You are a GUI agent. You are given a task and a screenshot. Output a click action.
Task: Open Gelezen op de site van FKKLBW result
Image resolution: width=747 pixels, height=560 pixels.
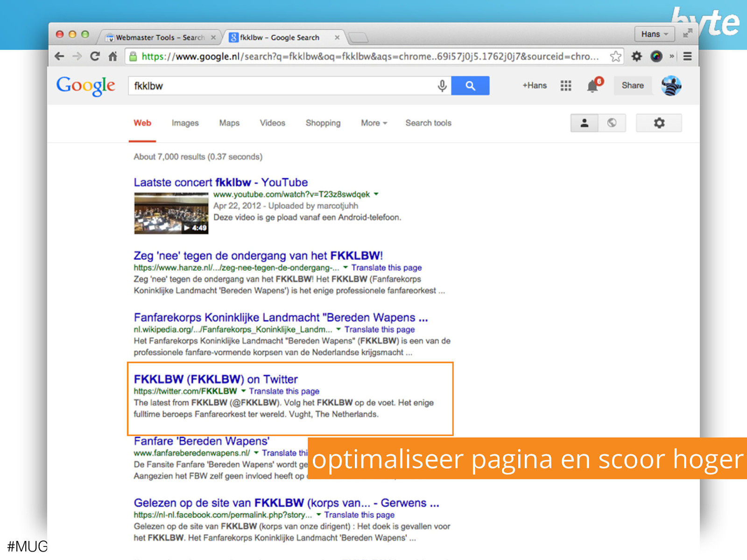[286, 503]
